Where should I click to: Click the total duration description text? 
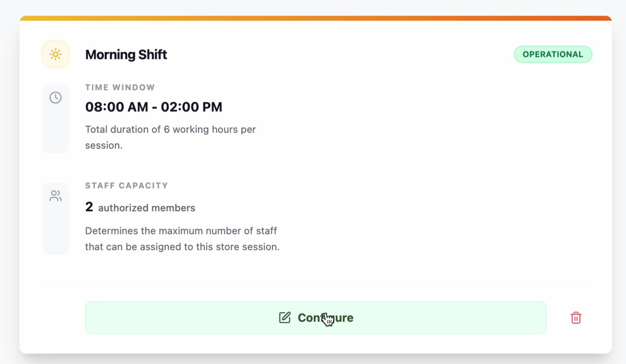click(170, 137)
